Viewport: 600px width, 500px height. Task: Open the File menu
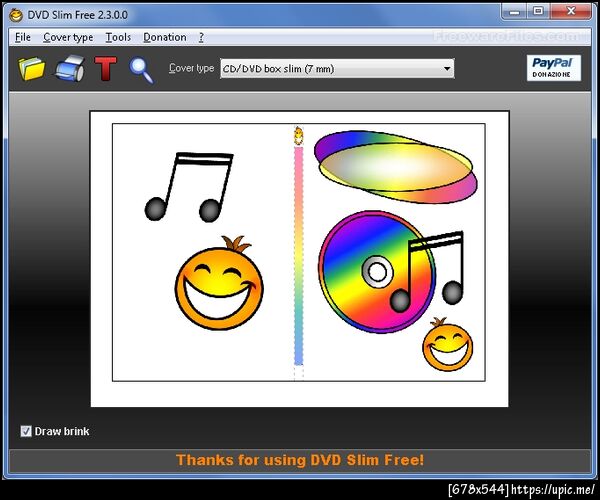(x=23, y=37)
